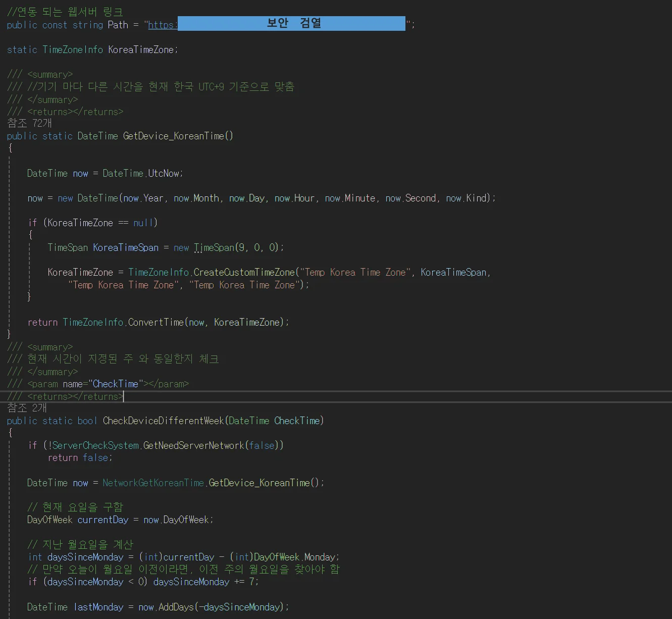Viewport: 672px width, 619px height.
Task: Click the lastMonday variable name
Action: point(98,607)
